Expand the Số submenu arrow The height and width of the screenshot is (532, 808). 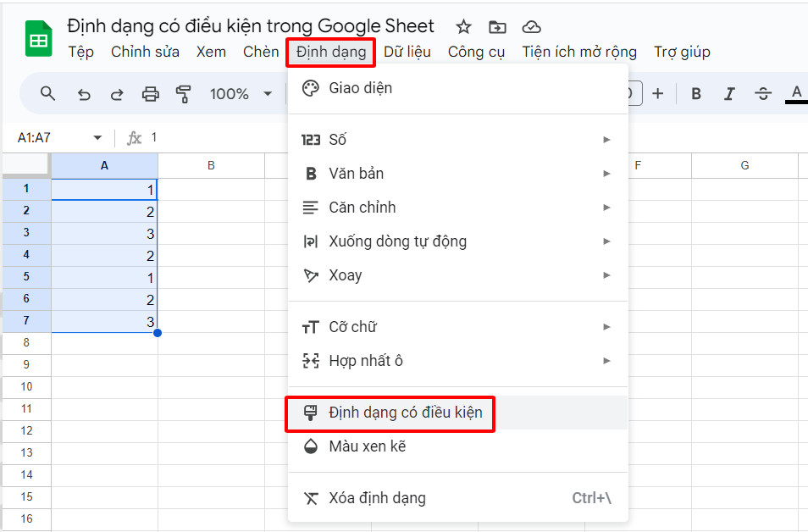click(606, 139)
